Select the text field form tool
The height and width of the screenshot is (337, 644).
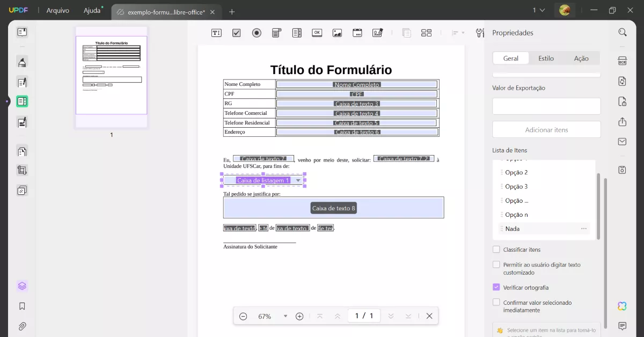[216, 33]
